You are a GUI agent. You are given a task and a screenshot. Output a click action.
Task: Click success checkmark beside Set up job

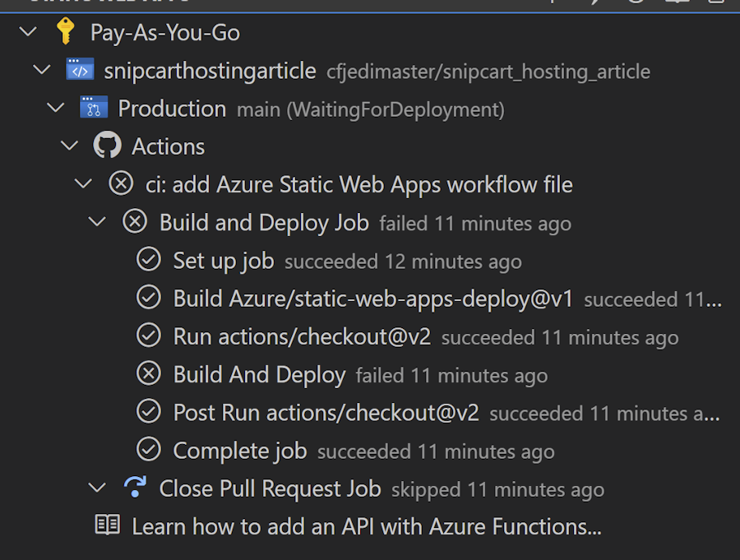click(149, 260)
